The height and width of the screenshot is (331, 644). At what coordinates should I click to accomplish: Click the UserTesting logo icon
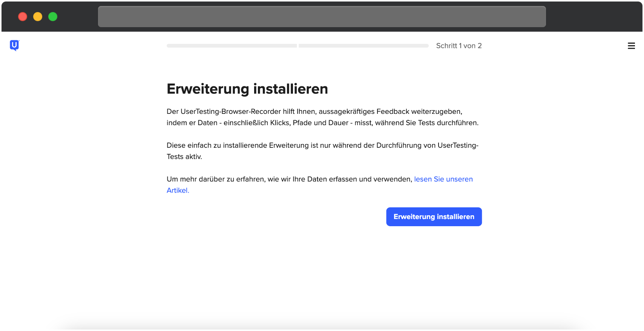(14, 45)
